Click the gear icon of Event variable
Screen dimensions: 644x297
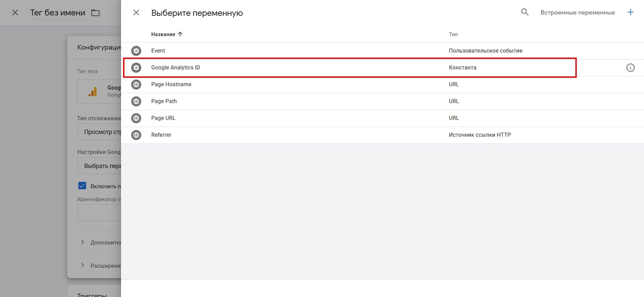[136, 51]
